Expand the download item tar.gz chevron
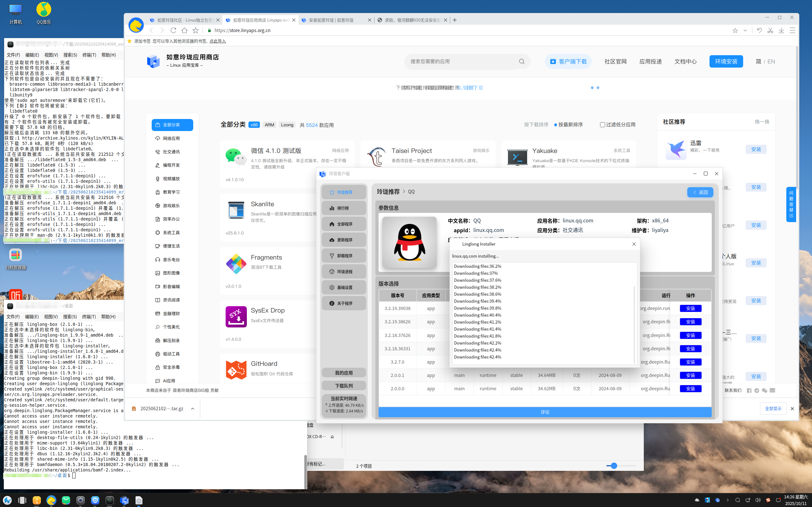 [x=192, y=408]
